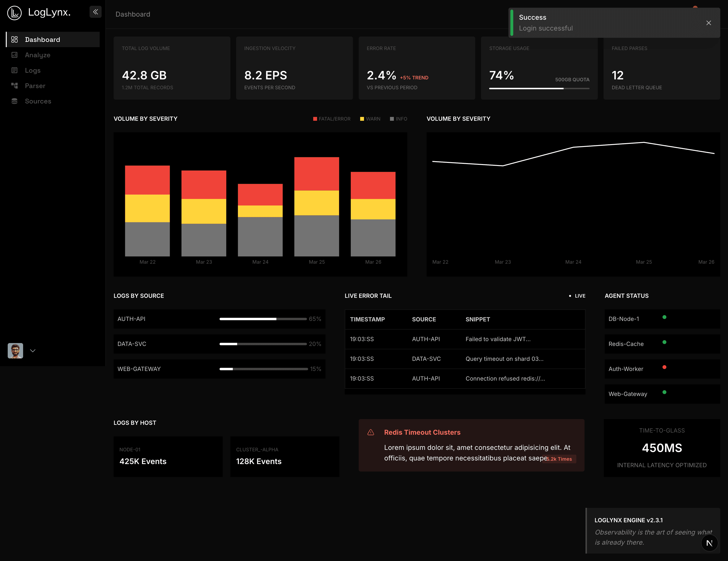Toggle the WARN severity legend

tap(370, 119)
